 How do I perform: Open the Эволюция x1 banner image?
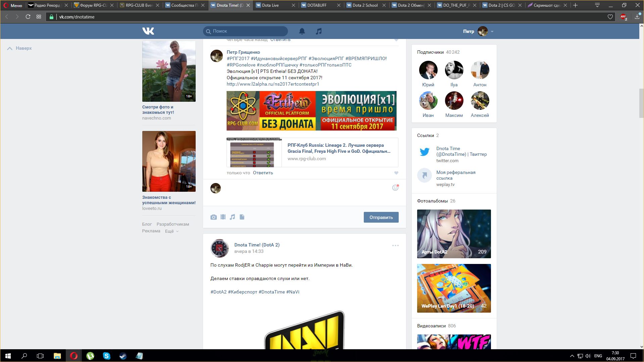(x=311, y=111)
